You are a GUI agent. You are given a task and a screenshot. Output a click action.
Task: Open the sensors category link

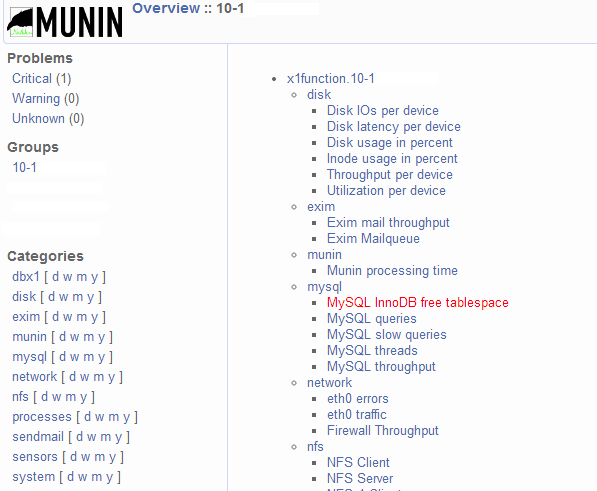[35, 457]
